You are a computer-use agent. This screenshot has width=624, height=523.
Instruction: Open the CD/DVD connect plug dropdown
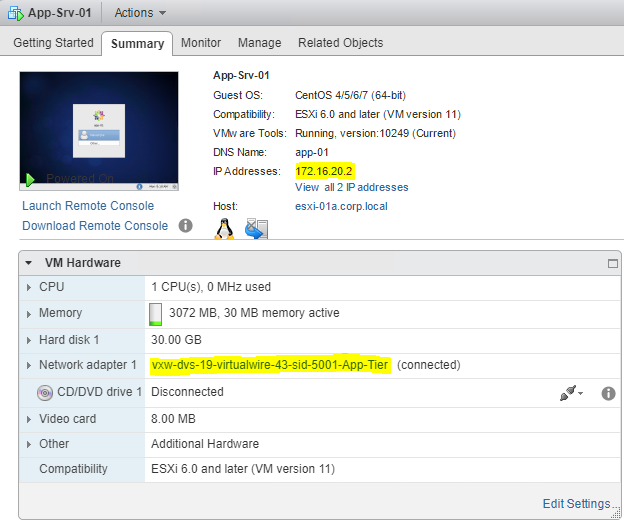(571, 393)
